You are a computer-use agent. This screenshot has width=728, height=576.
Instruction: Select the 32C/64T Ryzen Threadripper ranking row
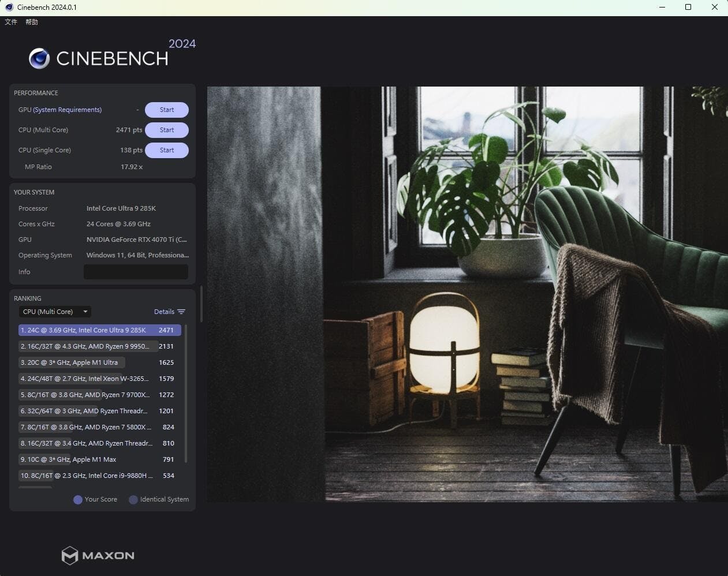point(100,411)
